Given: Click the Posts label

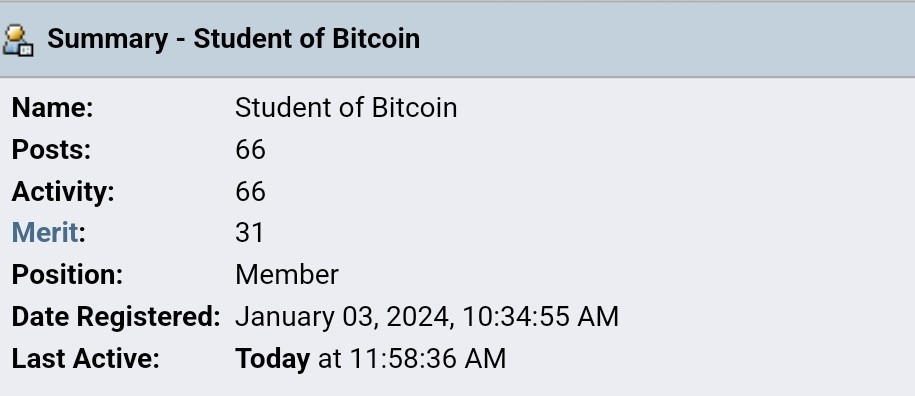Looking at the screenshot, I should coord(51,150).
